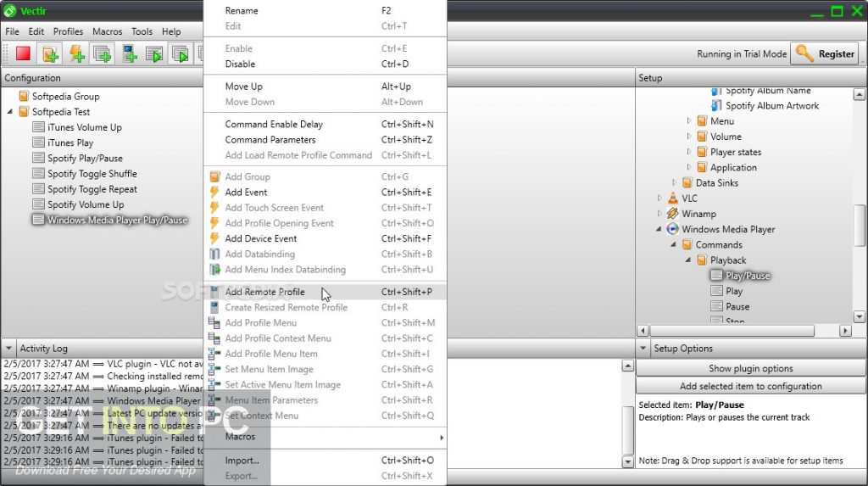
Task: Open the File menu
Action: pos(12,31)
